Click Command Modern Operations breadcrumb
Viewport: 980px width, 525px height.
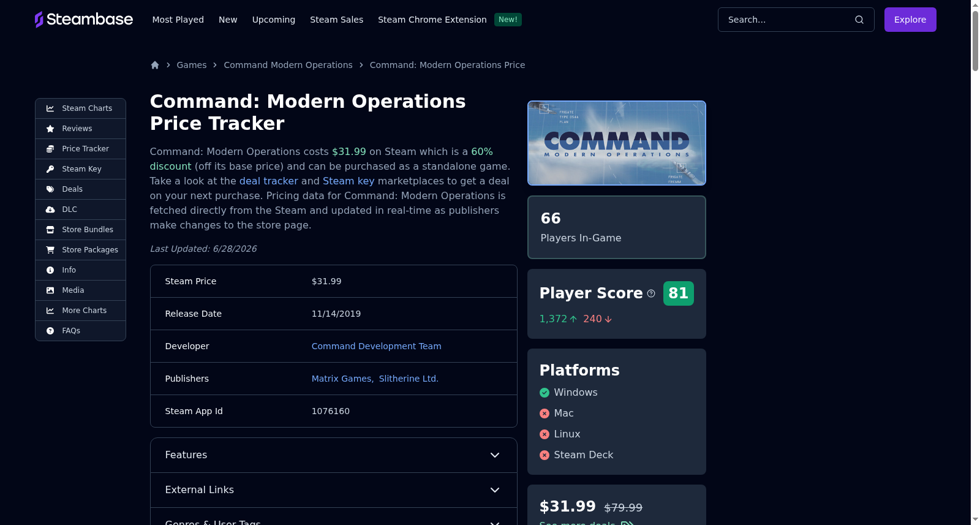point(288,65)
